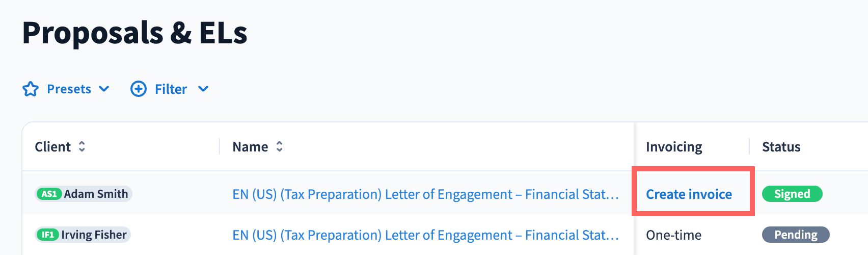Viewport: 868px width, 255px height.
Task: Click the Invoicing column header
Action: [x=674, y=147]
